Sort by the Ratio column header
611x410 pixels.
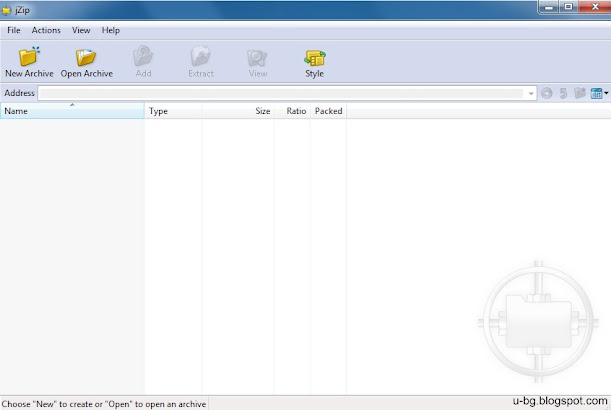click(x=292, y=111)
